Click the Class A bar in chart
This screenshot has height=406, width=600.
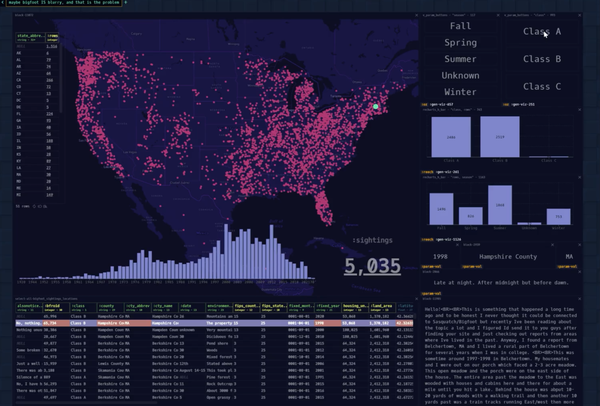point(451,137)
